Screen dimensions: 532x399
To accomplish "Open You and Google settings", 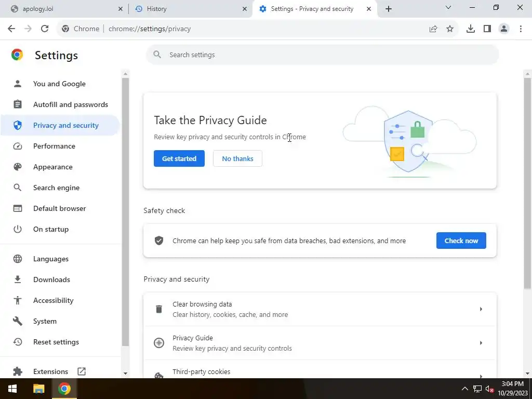I will (x=59, y=84).
